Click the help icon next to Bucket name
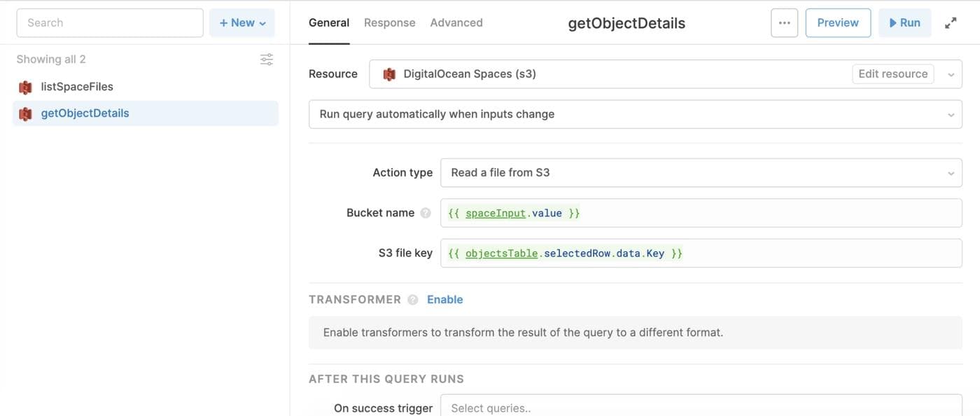This screenshot has width=980, height=416. click(x=426, y=213)
